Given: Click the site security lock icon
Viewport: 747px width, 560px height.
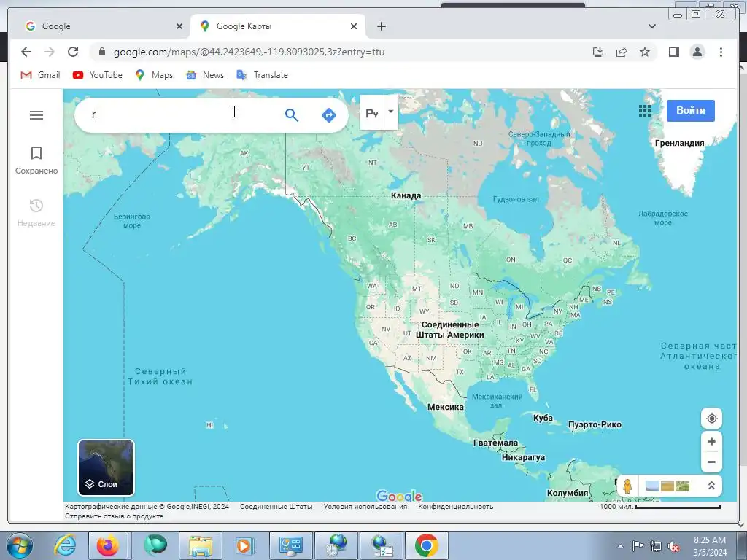Looking at the screenshot, I should click(x=102, y=52).
